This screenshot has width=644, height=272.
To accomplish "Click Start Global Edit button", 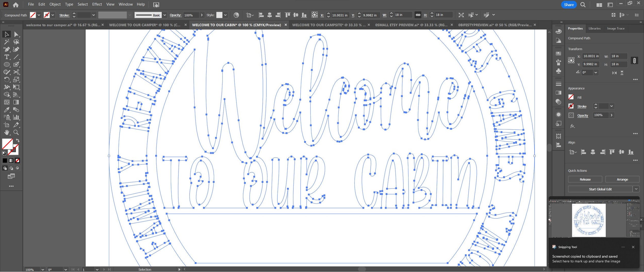I will pos(600,189).
